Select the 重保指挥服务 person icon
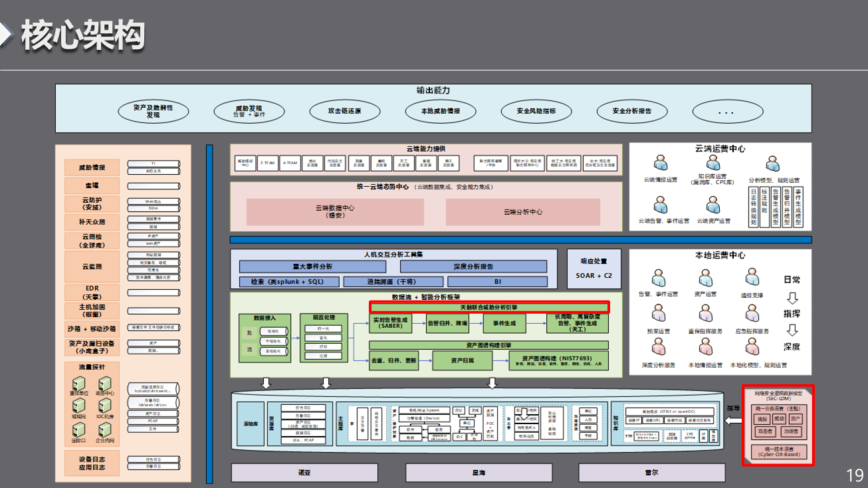Image resolution: width=868 pixels, height=488 pixels. click(x=706, y=314)
